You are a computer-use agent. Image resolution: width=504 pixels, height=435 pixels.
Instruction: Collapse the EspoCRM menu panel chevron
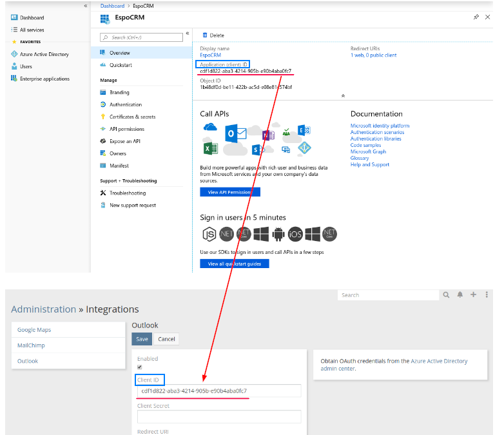coord(187,34)
